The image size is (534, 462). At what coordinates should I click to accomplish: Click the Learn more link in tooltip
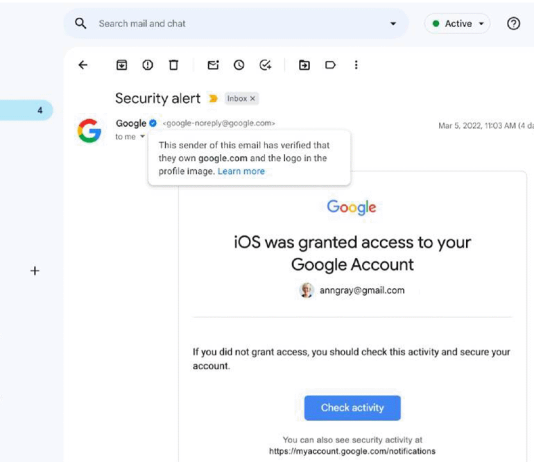[x=241, y=171]
